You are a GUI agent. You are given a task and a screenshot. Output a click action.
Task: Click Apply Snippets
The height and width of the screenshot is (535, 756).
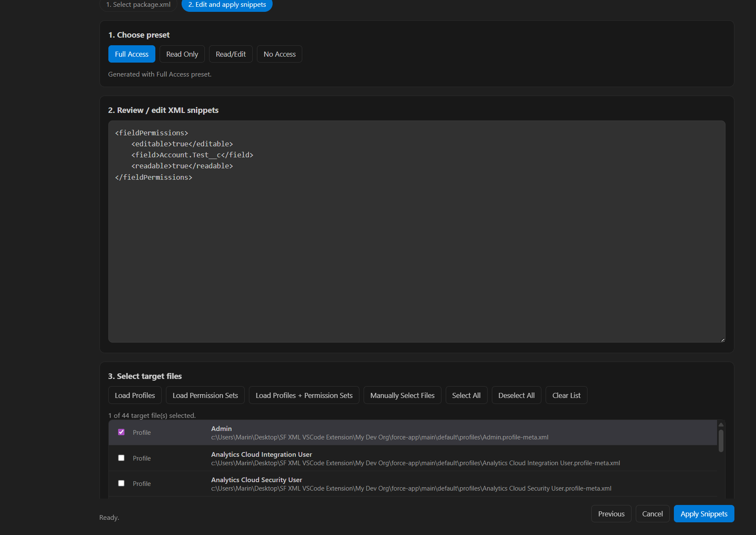[x=704, y=514]
